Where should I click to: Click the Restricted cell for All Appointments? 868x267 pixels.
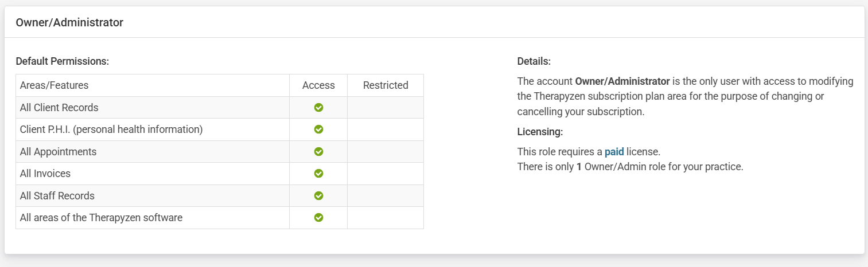[x=386, y=152]
